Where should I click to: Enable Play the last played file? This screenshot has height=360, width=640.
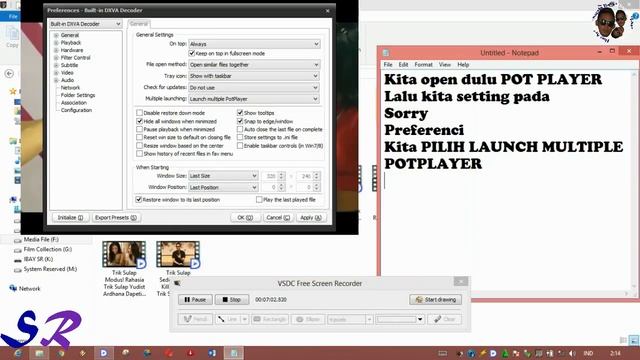click(259, 200)
